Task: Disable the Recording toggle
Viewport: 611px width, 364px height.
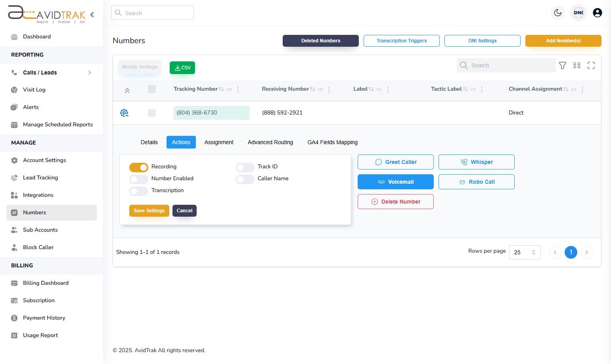Action: 138,167
